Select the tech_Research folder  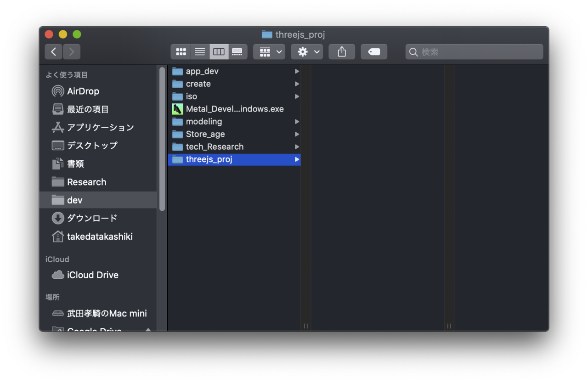coord(234,146)
